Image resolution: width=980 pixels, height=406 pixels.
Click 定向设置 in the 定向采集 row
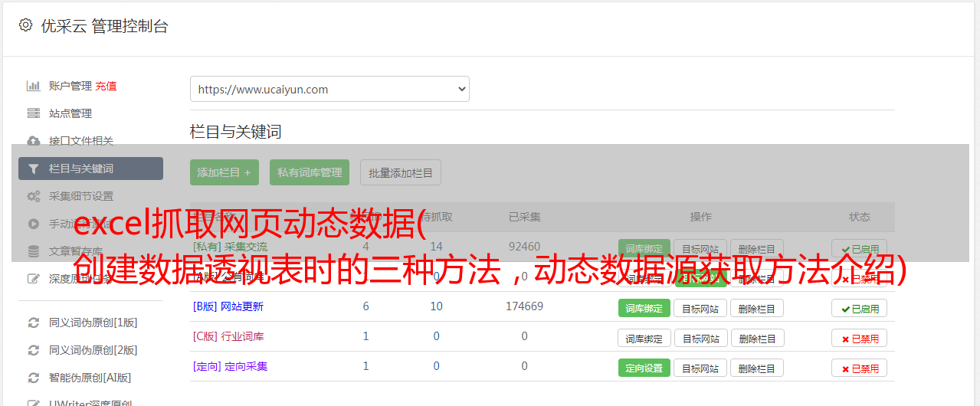tap(644, 368)
